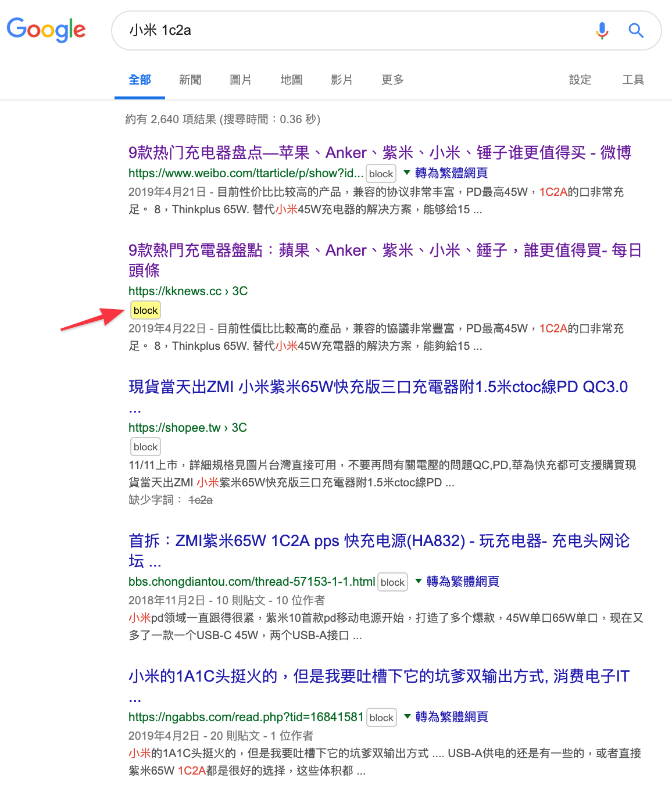Viewport: 672px width, 792px height.
Task: Click the microphone voice search icon
Action: click(602, 30)
